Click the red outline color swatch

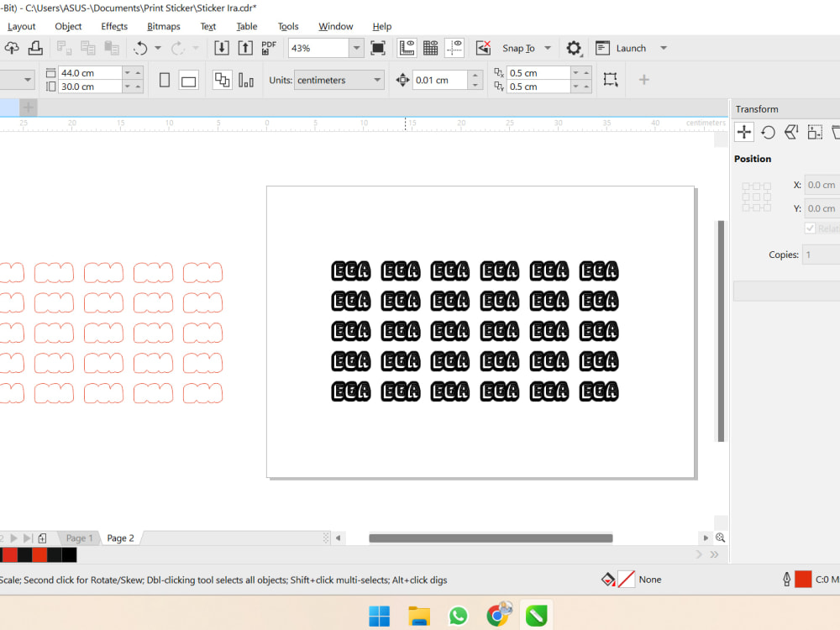tap(803, 579)
